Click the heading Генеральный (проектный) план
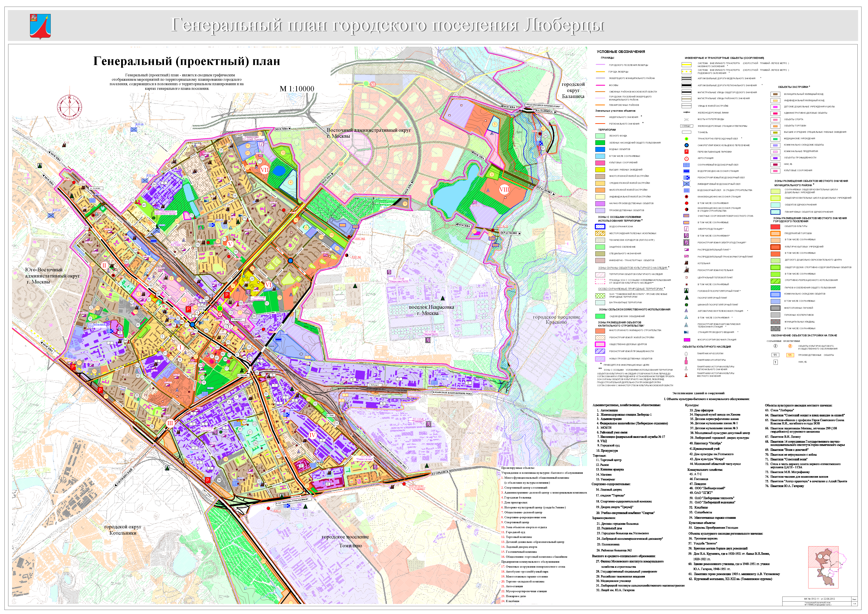This screenshot has width=868, height=614. pos(187,61)
